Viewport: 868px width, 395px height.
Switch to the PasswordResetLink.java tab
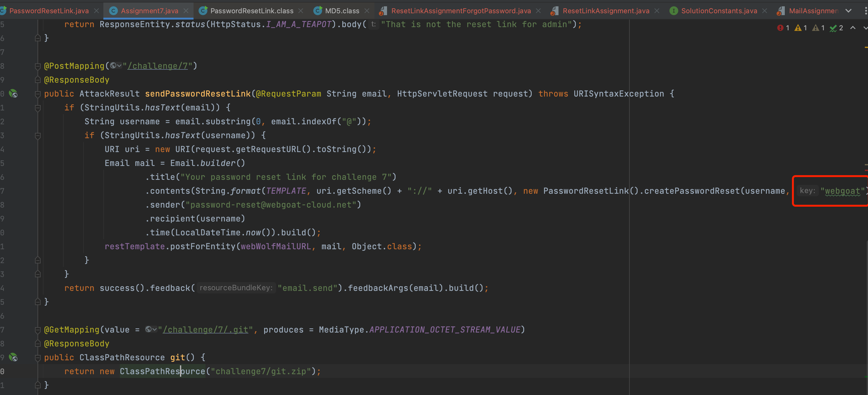point(49,11)
